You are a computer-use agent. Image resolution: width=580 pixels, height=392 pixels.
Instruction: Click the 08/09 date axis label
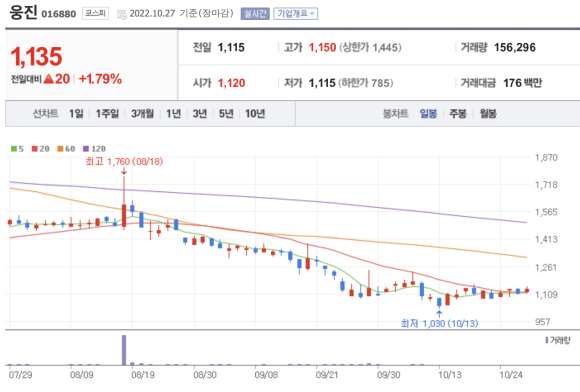tap(82, 375)
